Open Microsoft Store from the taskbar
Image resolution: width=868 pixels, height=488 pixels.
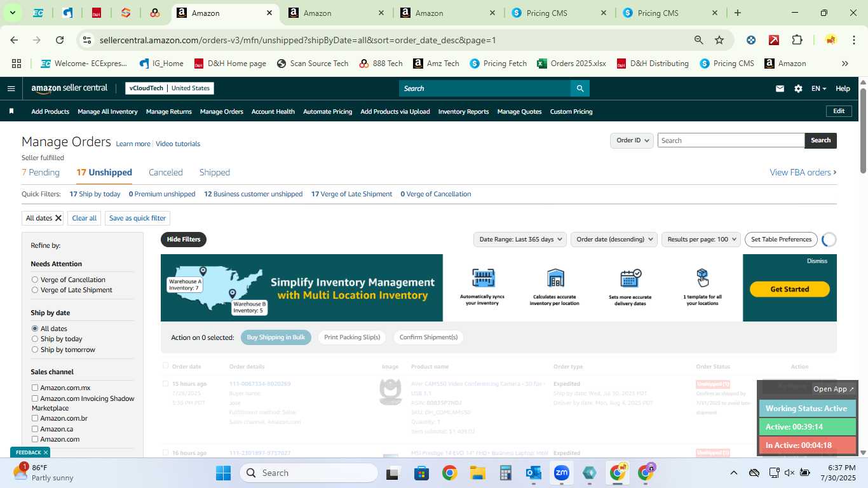(x=421, y=473)
